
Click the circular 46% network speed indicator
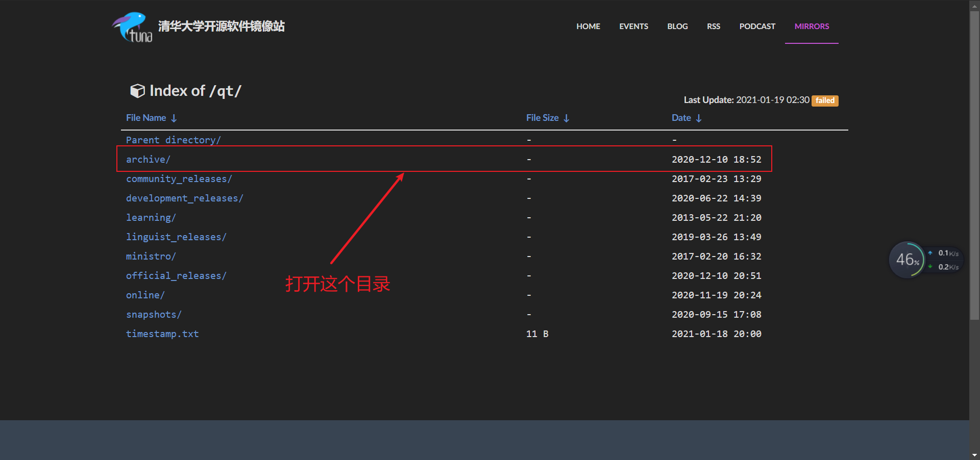click(x=908, y=260)
